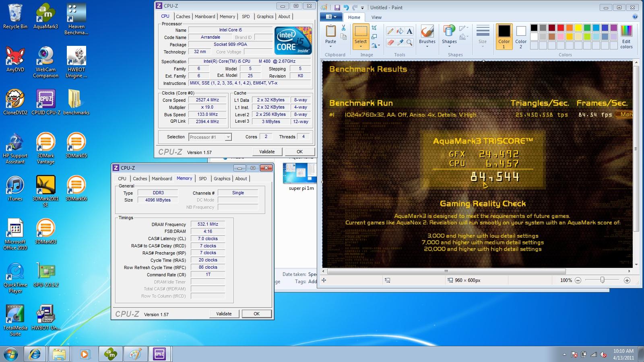
Task: Click Validate button in top CPU-Z window
Action: 267,152
